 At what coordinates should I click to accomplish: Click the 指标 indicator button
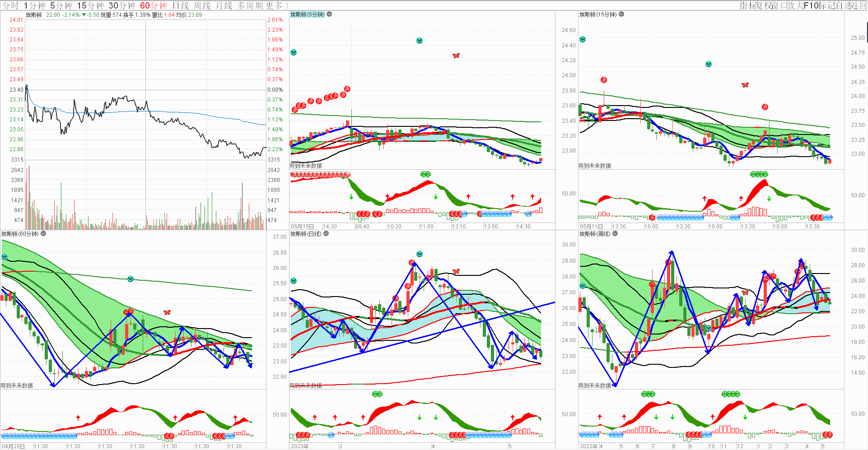(x=748, y=5)
